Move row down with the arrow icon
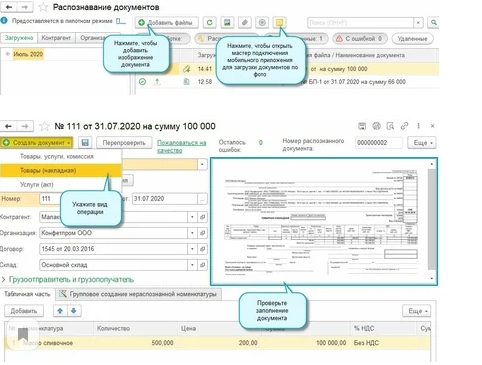482x365 pixels. [74, 311]
